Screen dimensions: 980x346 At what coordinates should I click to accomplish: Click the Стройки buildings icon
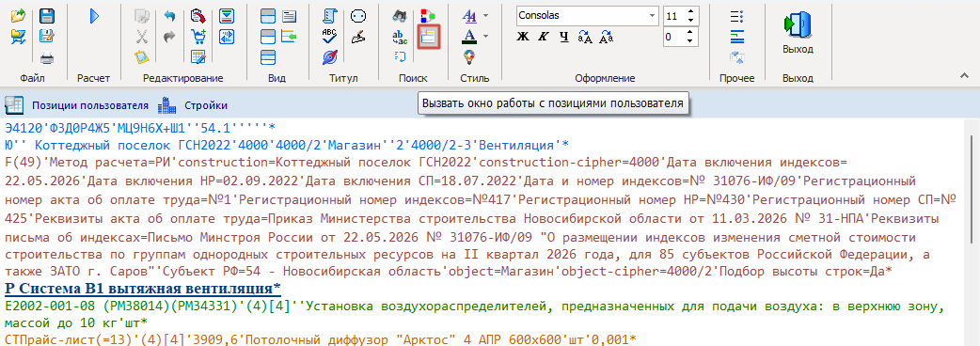166,105
